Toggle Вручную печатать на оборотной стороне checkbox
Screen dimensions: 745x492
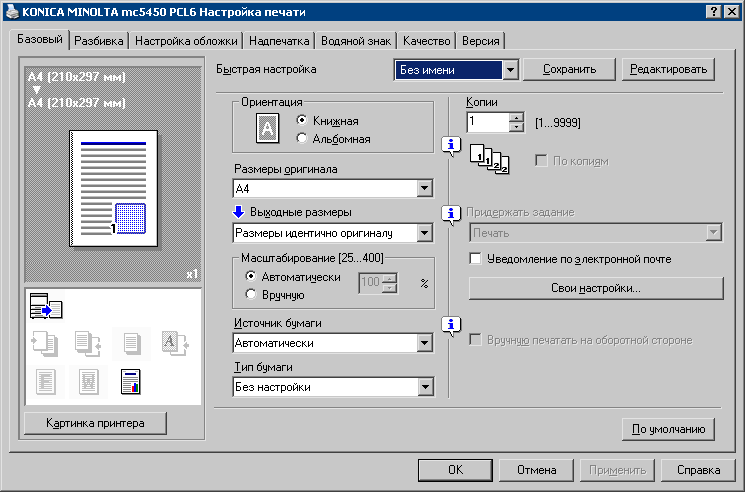(x=475, y=340)
